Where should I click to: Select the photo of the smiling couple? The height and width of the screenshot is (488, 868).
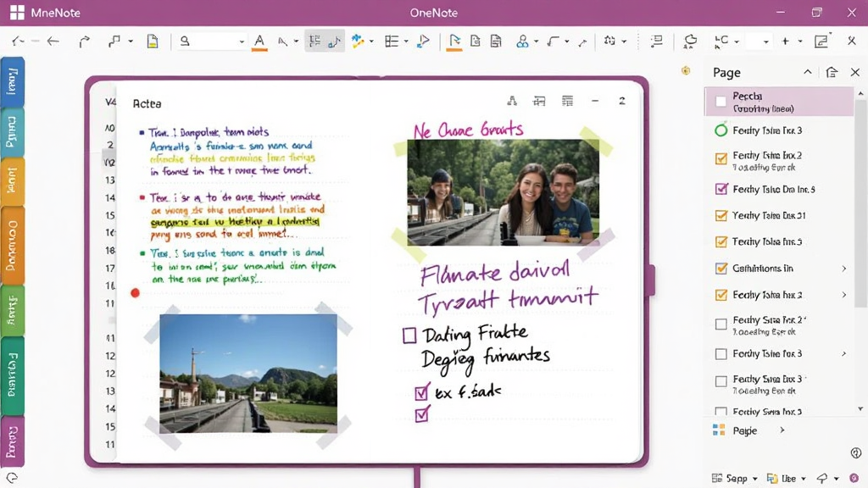point(503,192)
